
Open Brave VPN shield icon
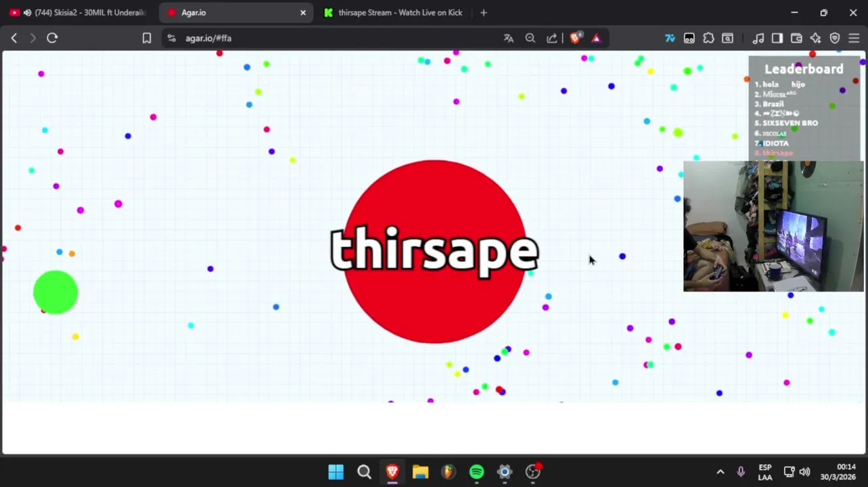pos(835,39)
